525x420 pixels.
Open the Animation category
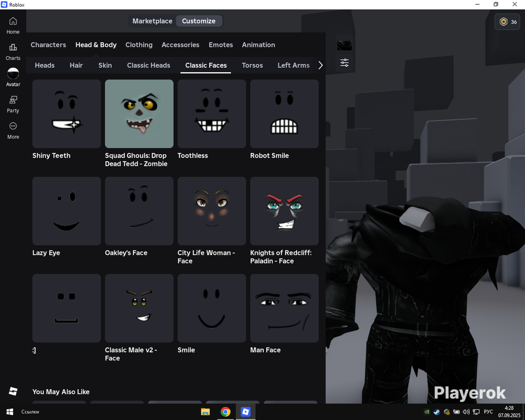click(258, 45)
